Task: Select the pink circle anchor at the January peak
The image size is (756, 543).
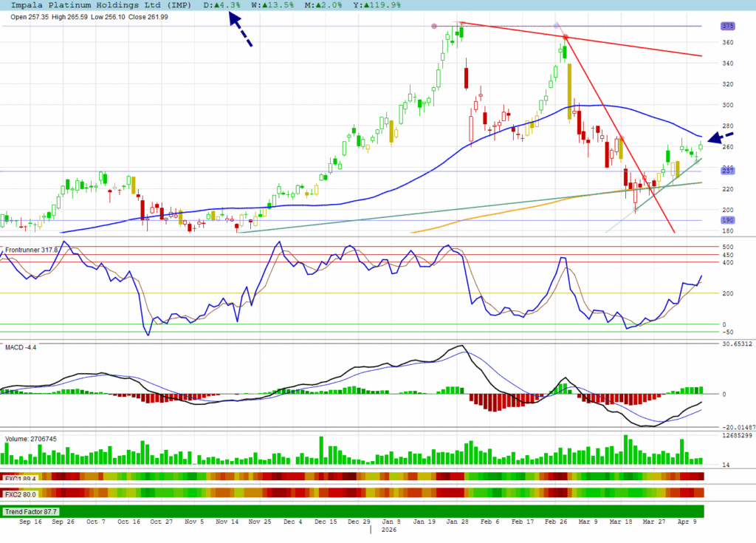Action: [435, 26]
